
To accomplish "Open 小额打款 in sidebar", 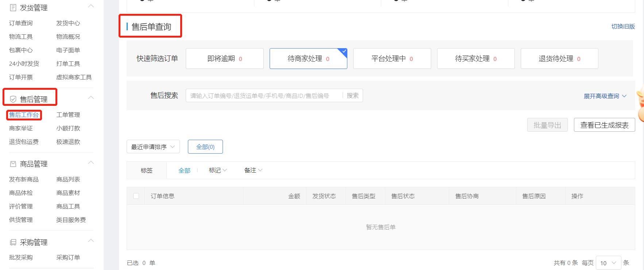I will 68,128.
